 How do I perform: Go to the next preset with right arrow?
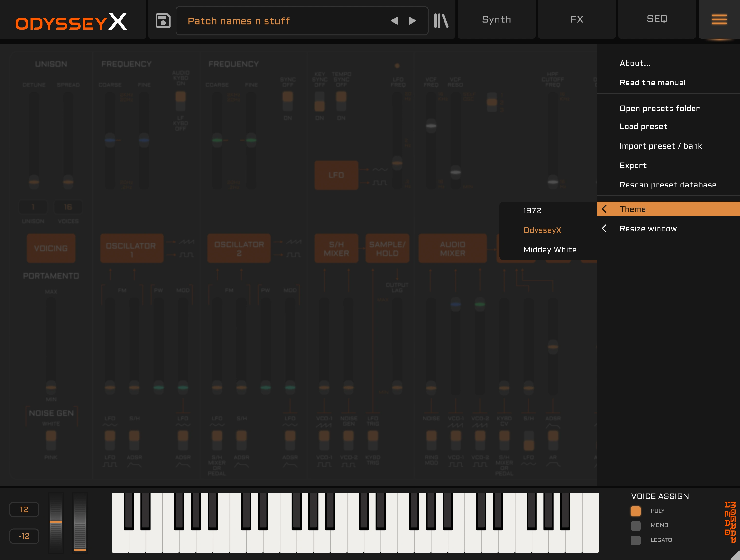[413, 21]
